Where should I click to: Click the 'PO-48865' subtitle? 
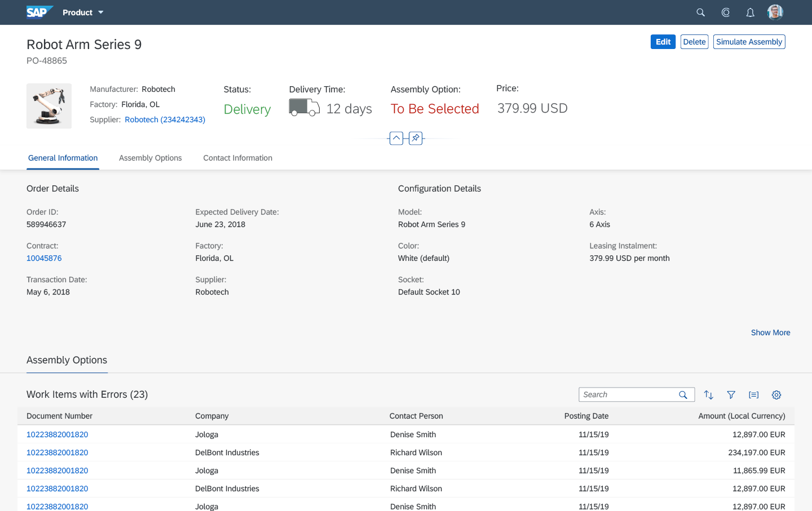tap(47, 61)
